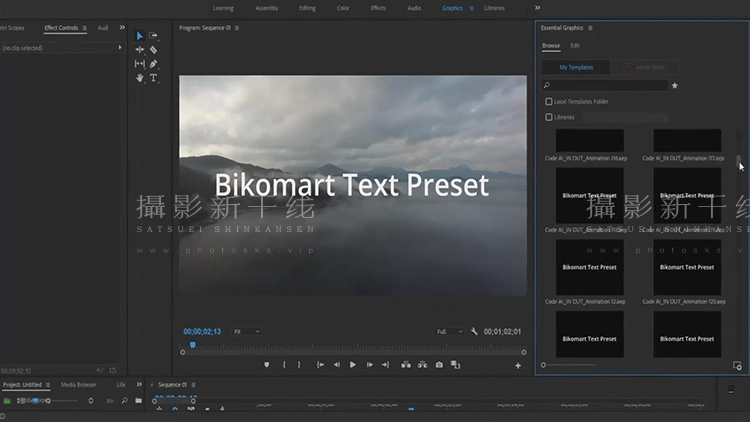
Task: Select Code AI_IN OUT_Animation 12 template thumbnail
Action: 590,267
